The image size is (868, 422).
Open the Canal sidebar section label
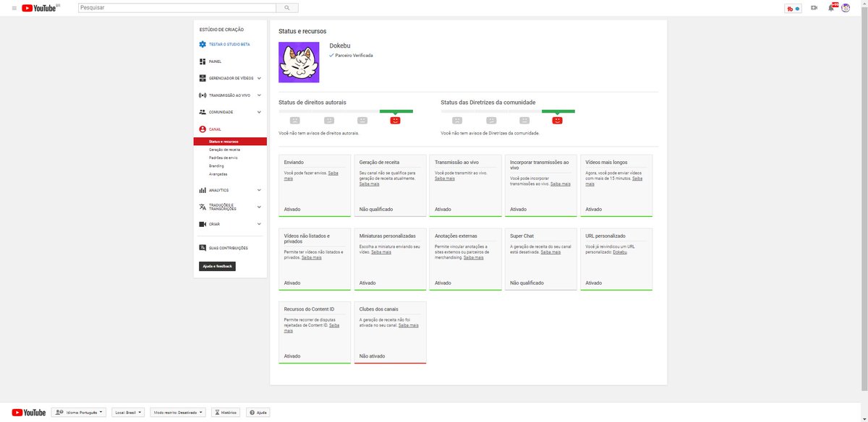[215, 129]
